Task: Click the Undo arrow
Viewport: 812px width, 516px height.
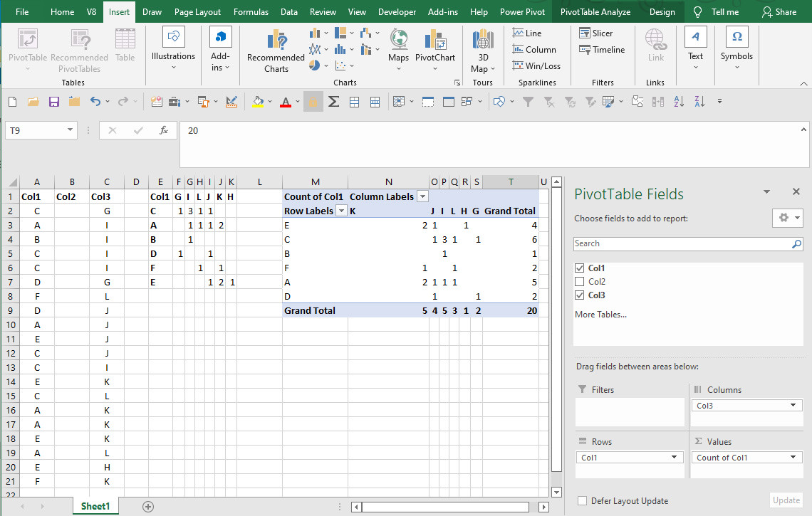Action: (x=95, y=102)
